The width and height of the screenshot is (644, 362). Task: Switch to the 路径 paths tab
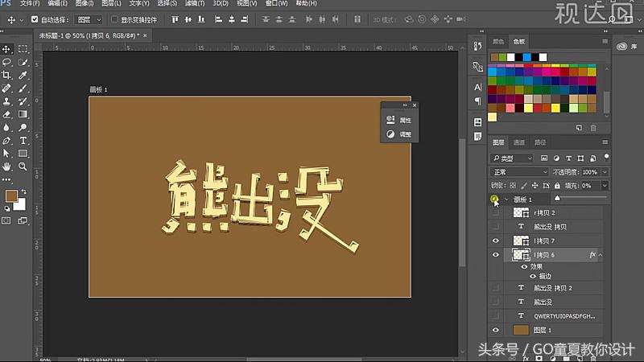tap(540, 142)
